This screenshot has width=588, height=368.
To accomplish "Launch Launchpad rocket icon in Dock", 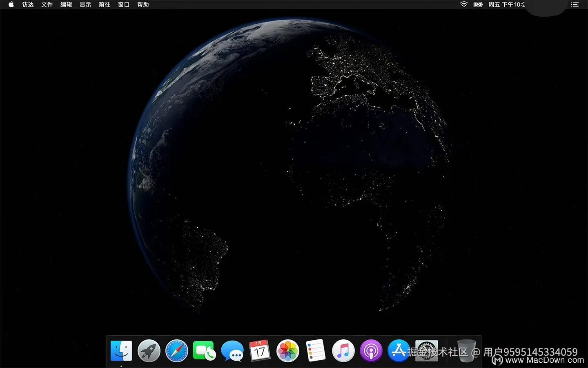I will [x=149, y=351].
